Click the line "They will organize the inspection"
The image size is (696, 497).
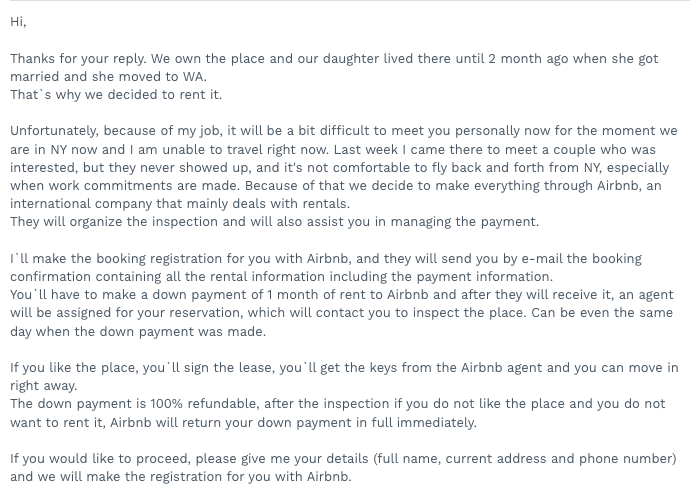[x=128, y=222]
